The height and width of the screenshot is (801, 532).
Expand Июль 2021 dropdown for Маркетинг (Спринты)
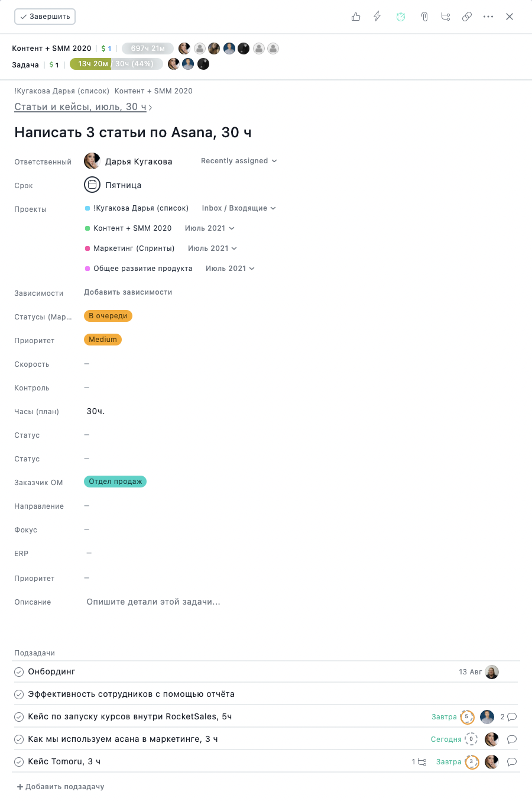click(x=212, y=248)
